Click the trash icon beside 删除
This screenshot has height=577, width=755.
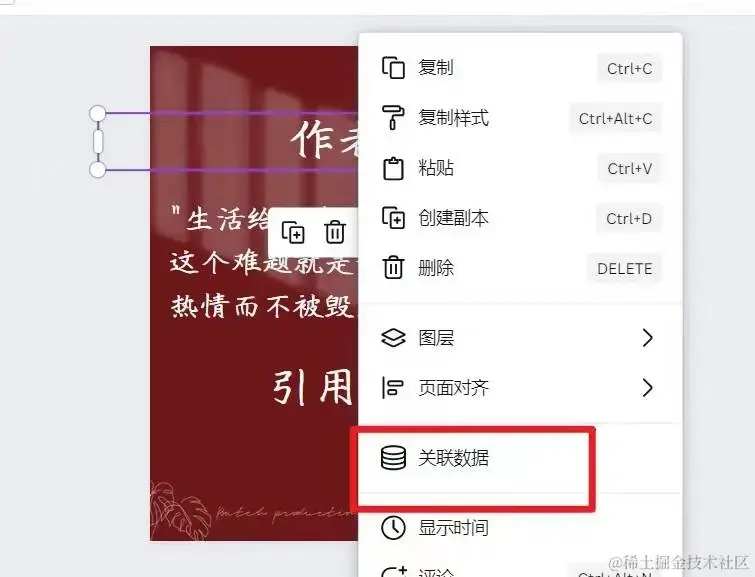point(393,267)
